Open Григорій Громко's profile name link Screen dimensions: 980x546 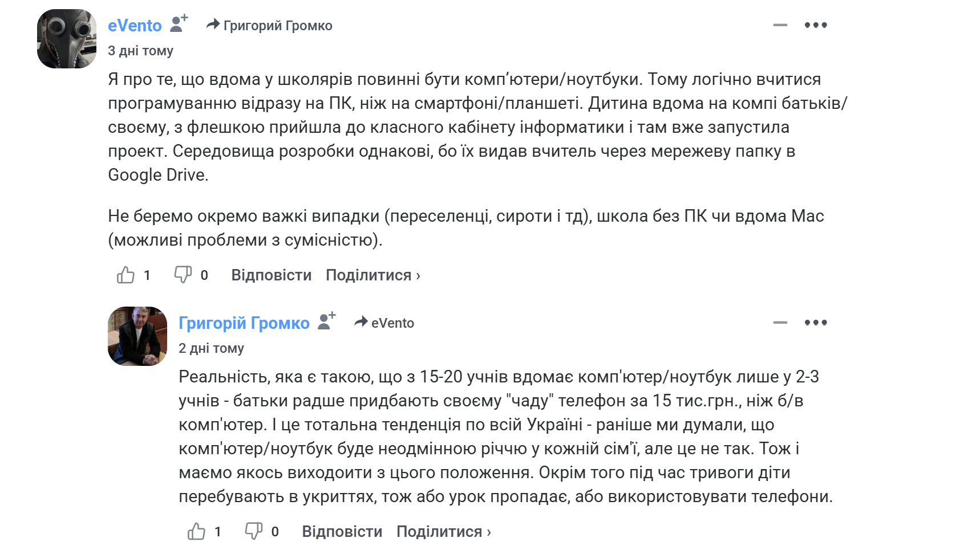point(244,323)
